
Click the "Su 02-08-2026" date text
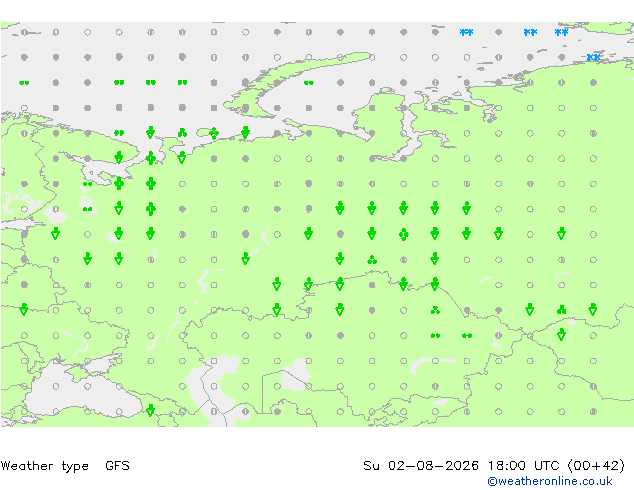421,466
